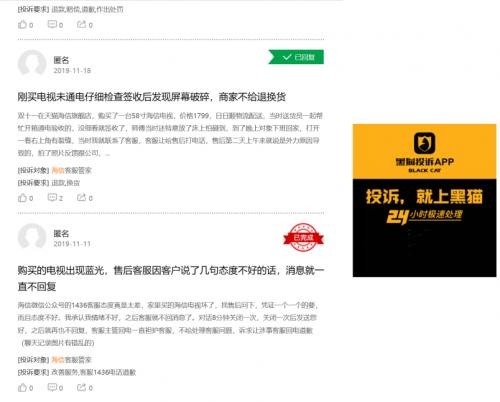The width and height of the screenshot is (500, 402).
Task: Click the date 2019-11-16
Action: pyautogui.click(x=72, y=71)
